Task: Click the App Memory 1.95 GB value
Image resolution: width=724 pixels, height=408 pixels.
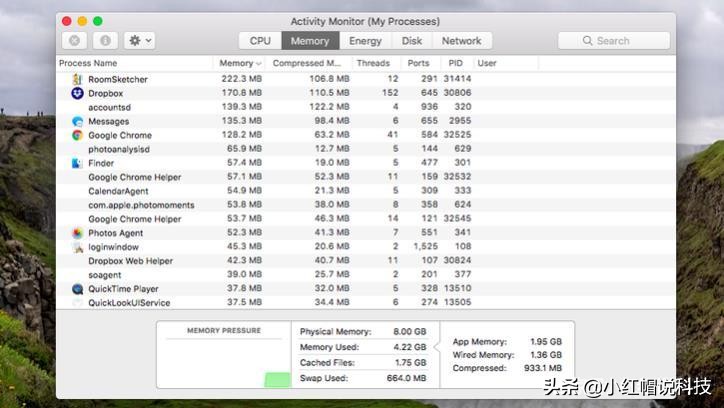Action: (546, 342)
